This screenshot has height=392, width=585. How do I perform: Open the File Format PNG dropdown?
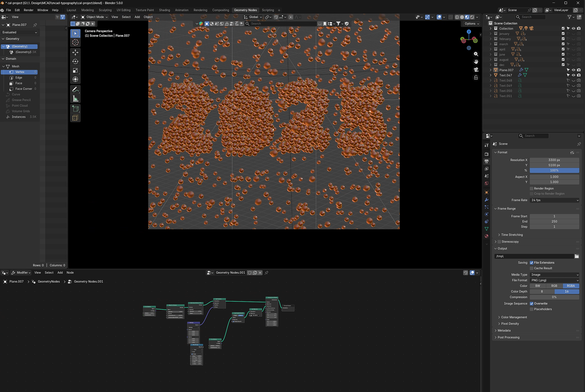click(x=555, y=280)
